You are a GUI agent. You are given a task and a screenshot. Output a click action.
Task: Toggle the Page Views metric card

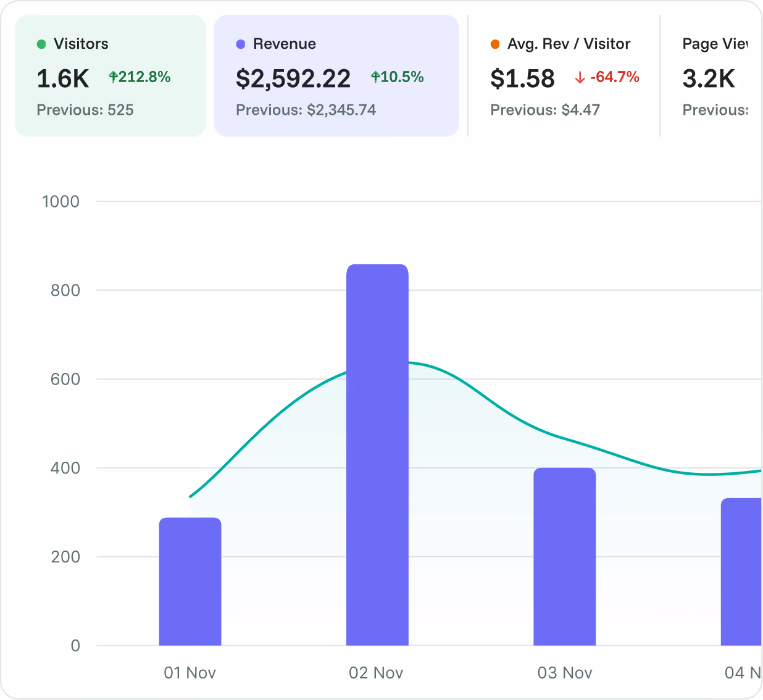[712, 76]
